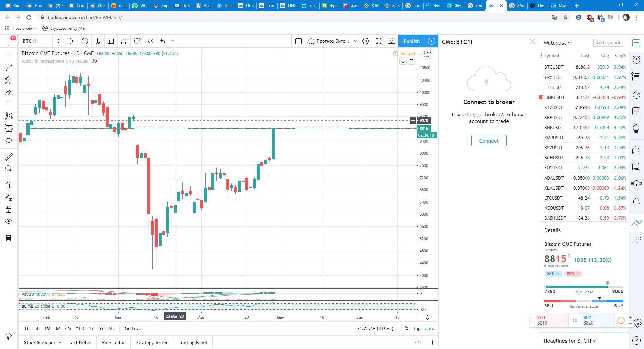Screen dimensions: 644x349
Task: Select the crosshair cursor tool
Action: pos(9,55)
